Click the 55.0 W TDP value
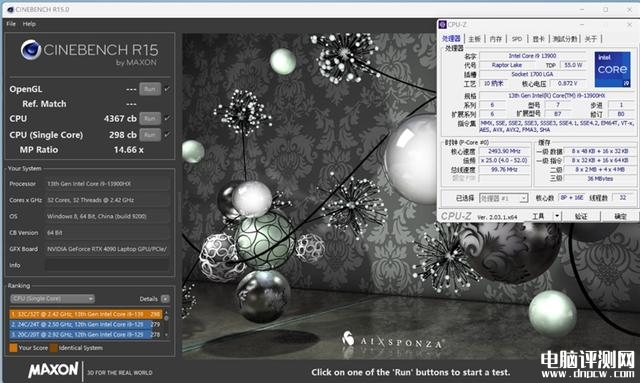640x383 pixels. [x=573, y=65]
